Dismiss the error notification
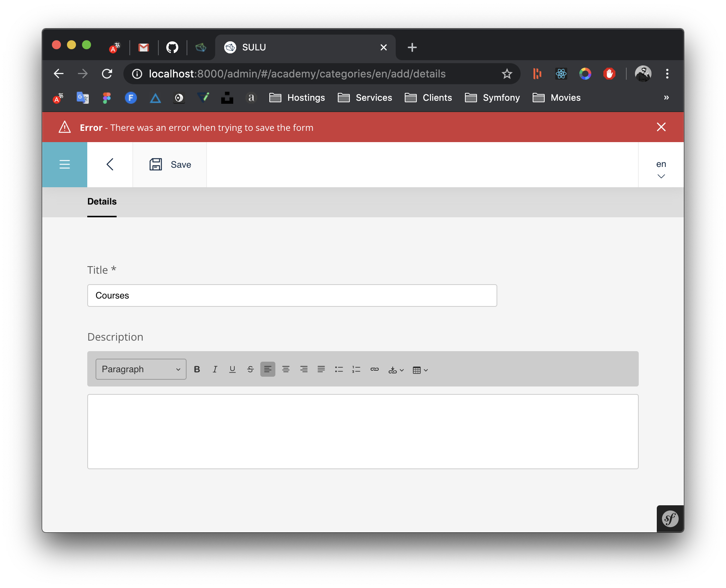 [662, 127]
